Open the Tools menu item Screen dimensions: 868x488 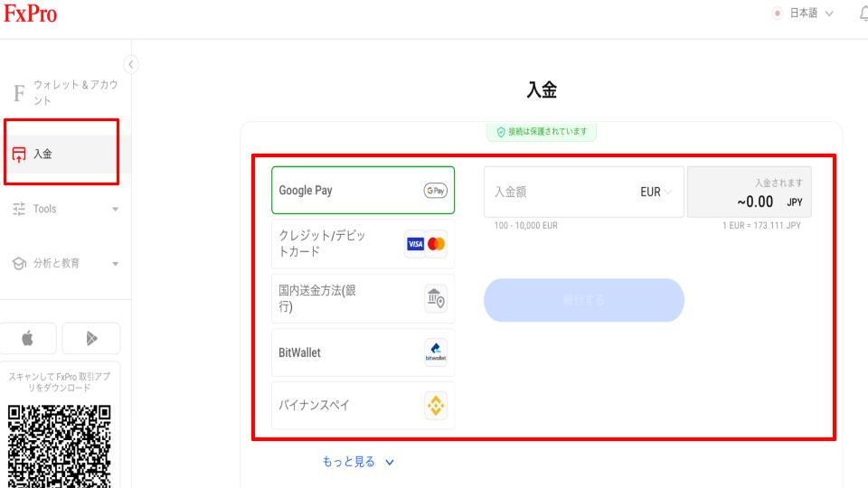[65, 209]
